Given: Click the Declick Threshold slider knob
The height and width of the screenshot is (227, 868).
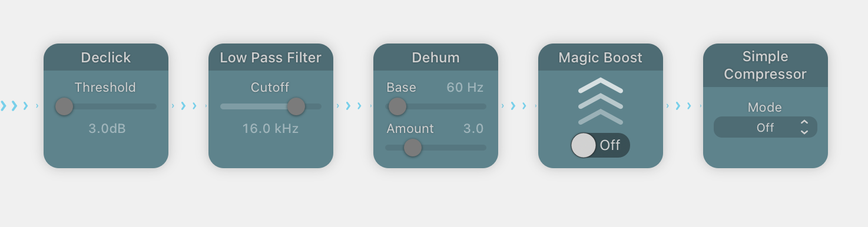Looking at the screenshot, I should (x=64, y=106).
